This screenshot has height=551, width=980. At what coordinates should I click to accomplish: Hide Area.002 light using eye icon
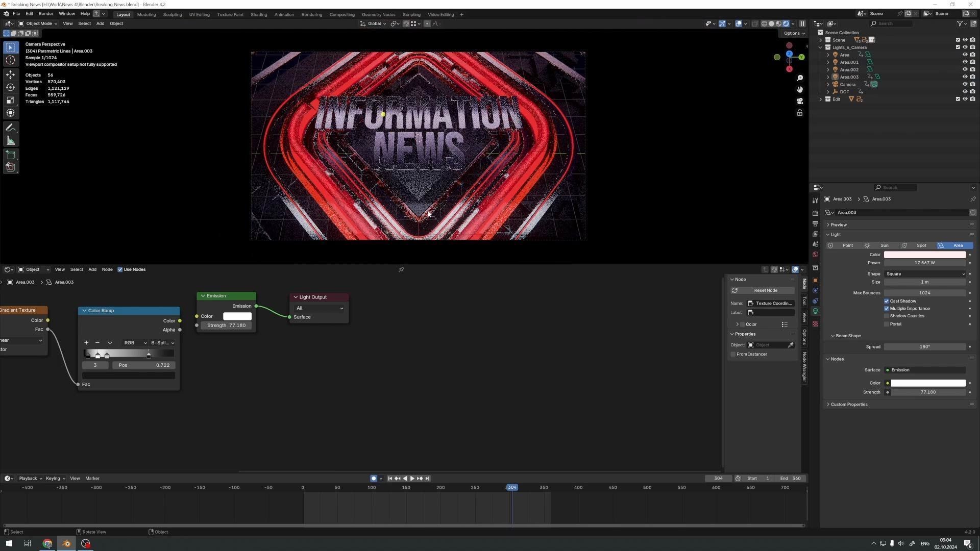point(965,69)
